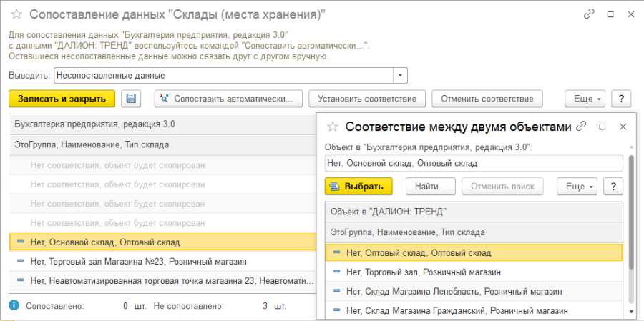Maximize the correspondence dialog window
This screenshot has width=644, height=321.
(x=602, y=127)
